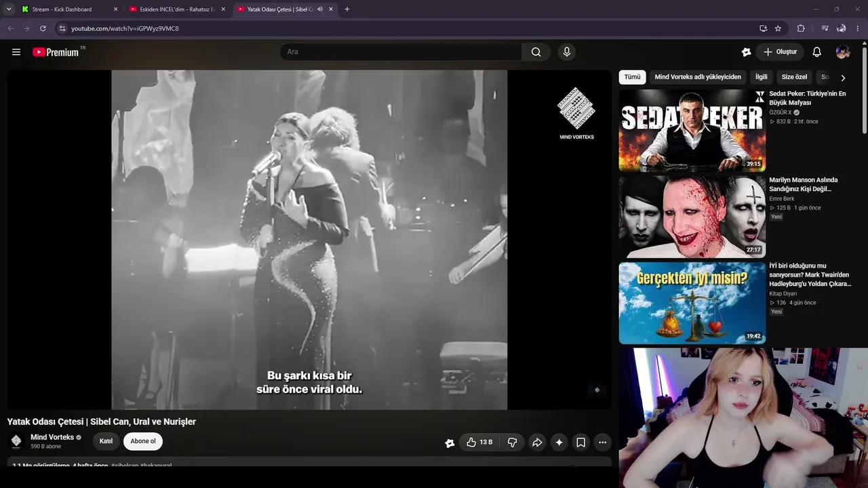
Task: Open the Sedat Peker video thumbnail
Action: coord(692,131)
